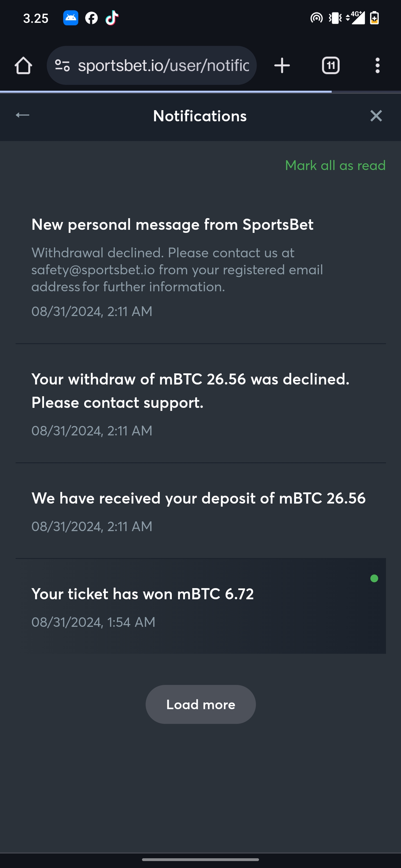The height and width of the screenshot is (868, 401).
Task: Open the tab switcher showing 11 tabs
Action: [x=331, y=65]
